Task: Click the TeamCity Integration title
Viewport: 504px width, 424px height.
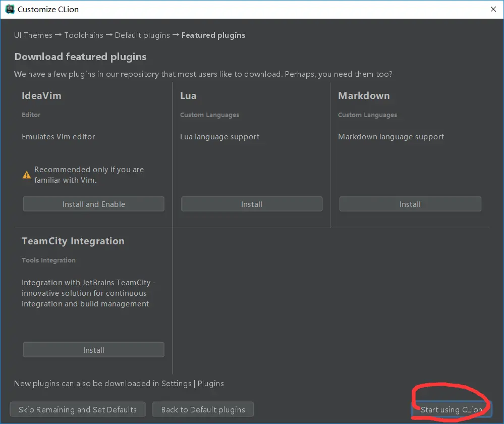Action: pyautogui.click(x=73, y=241)
